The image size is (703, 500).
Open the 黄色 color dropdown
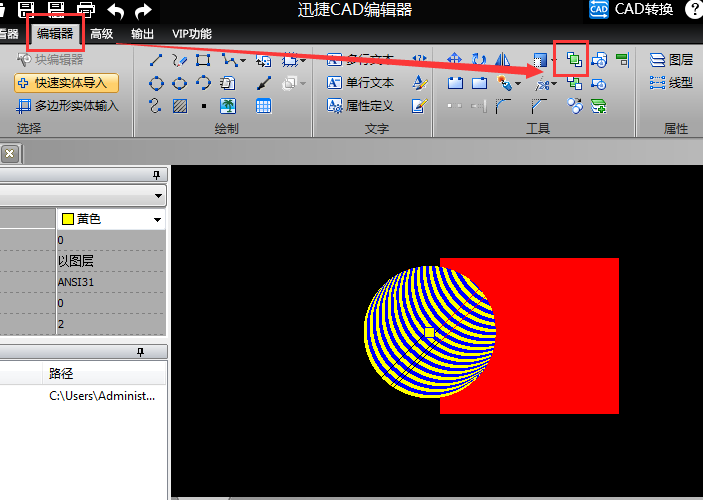point(157,219)
